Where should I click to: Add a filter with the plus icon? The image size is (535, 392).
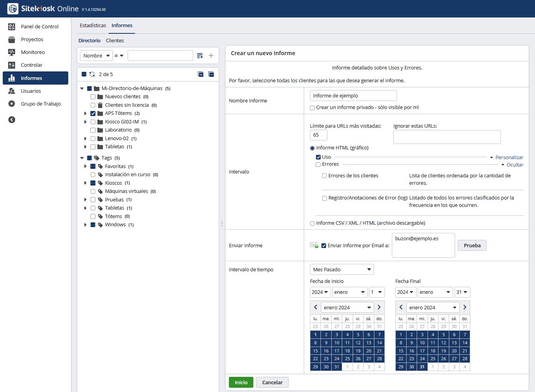211,56
